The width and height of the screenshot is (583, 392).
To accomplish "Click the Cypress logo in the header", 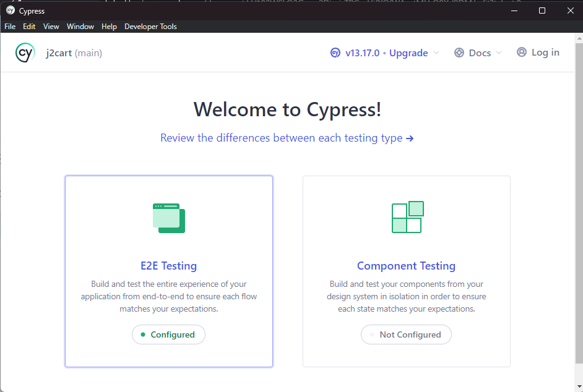I will (x=25, y=53).
